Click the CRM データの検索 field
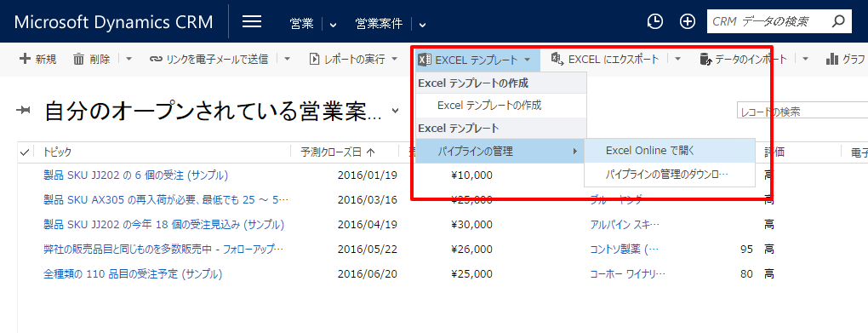This screenshot has width=868, height=333. [x=769, y=21]
